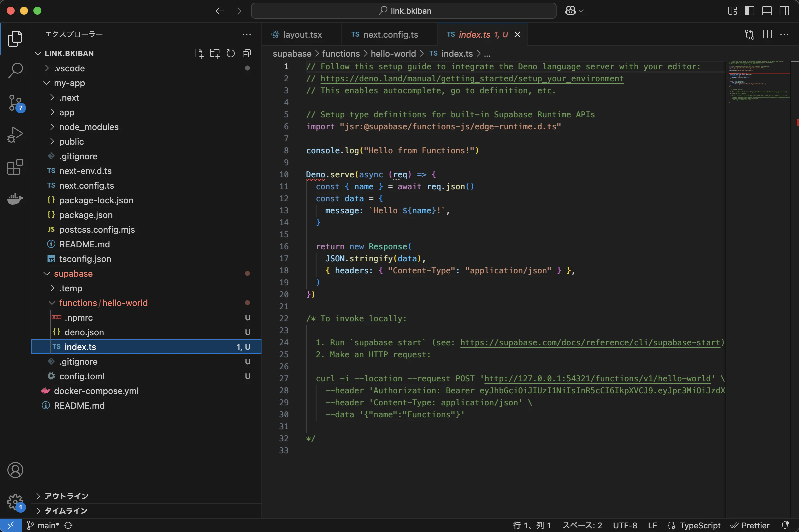Image resolution: width=799 pixels, height=532 pixels.
Task: Open the Manage gear settings icon
Action: pos(15,502)
